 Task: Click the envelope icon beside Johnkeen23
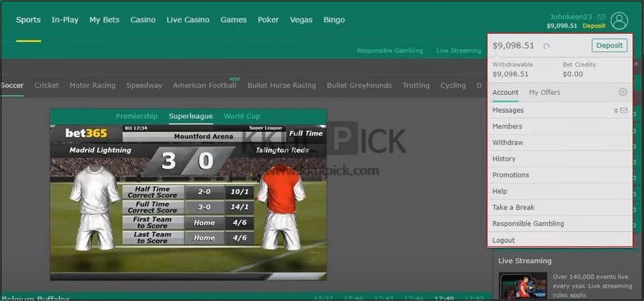click(x=602, y=17)
